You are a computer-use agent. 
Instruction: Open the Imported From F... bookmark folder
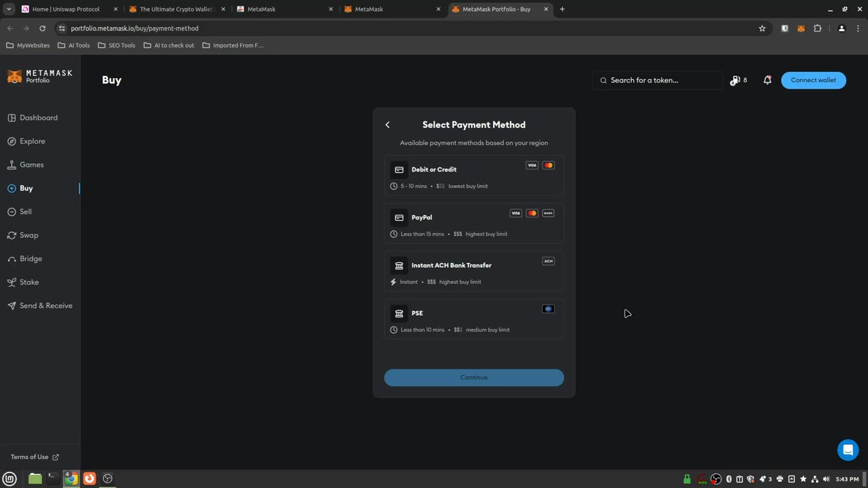point(233,45)
